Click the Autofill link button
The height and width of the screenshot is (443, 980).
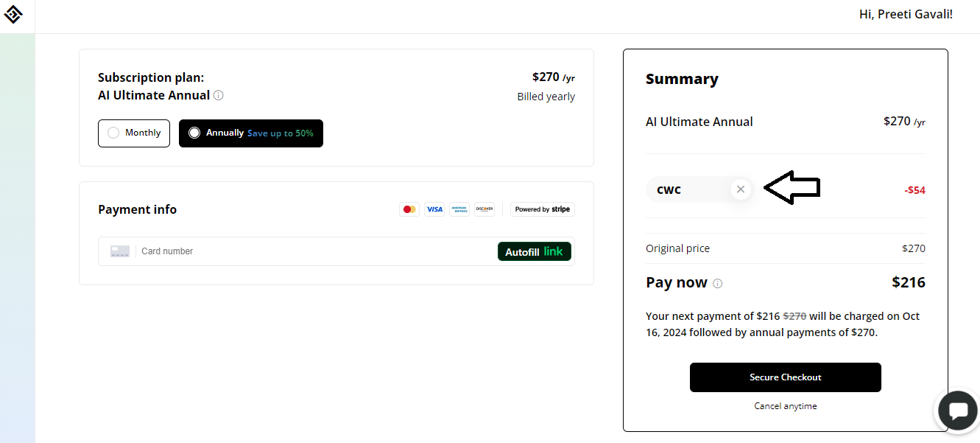(x=535, y=251)
